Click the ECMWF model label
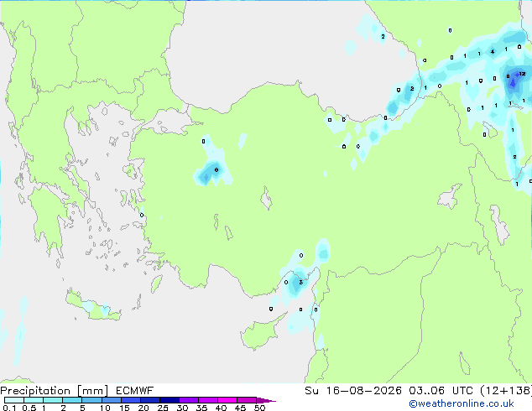The width and height of the screenshot is (532, 411). point(135,391)
